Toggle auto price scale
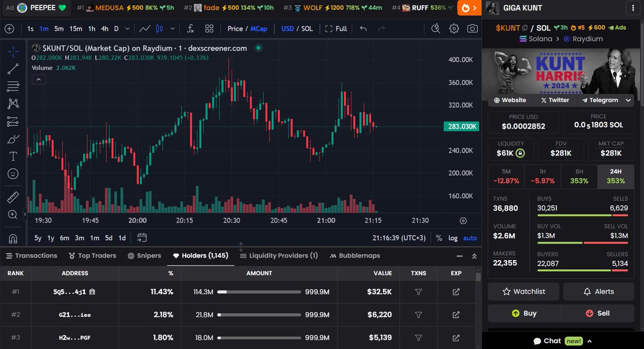This screenshot has width=644, height=349. click(470, 238)
